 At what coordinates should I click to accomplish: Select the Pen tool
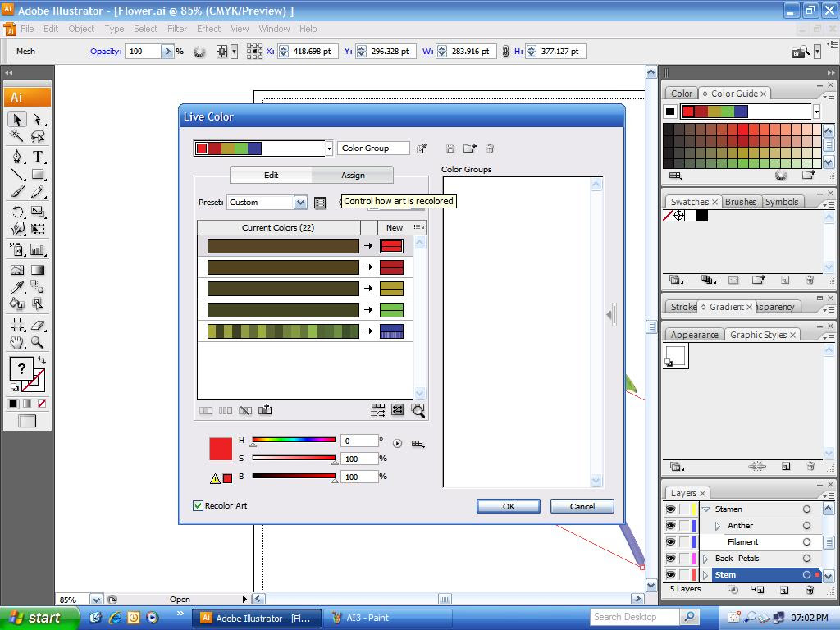click(16, 157)
